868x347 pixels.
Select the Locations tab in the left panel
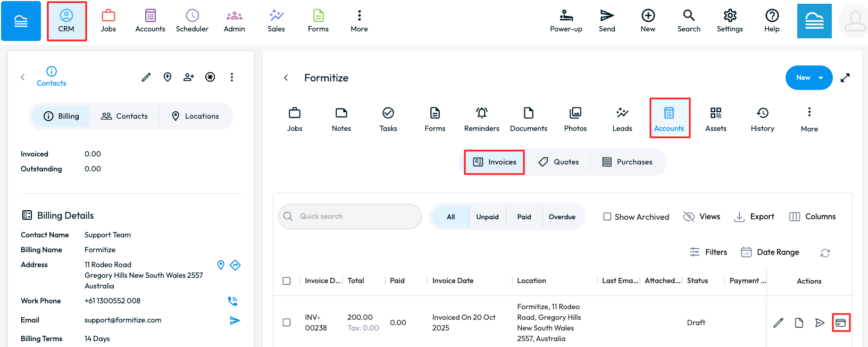point(195,116)
